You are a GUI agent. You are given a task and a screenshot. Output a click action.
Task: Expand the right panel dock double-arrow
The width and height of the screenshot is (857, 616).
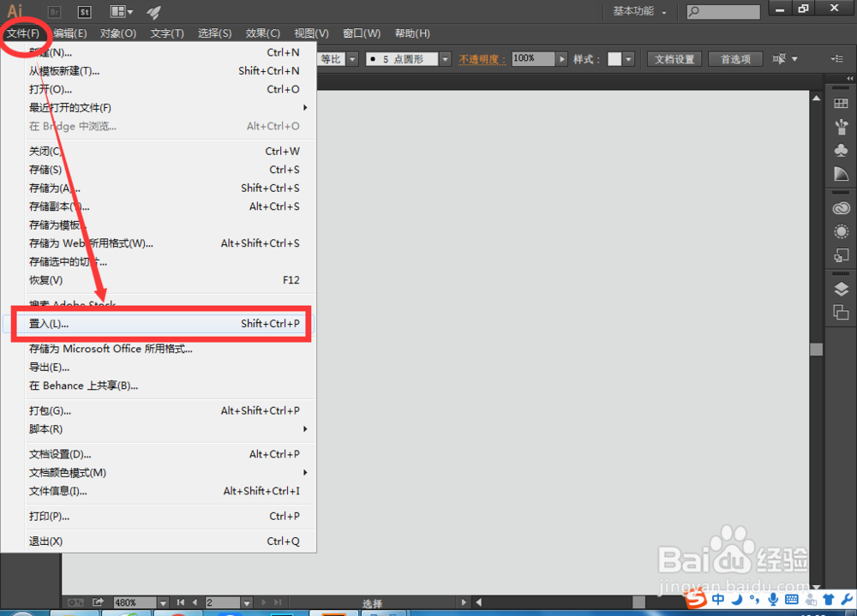[x=849, y=78]
